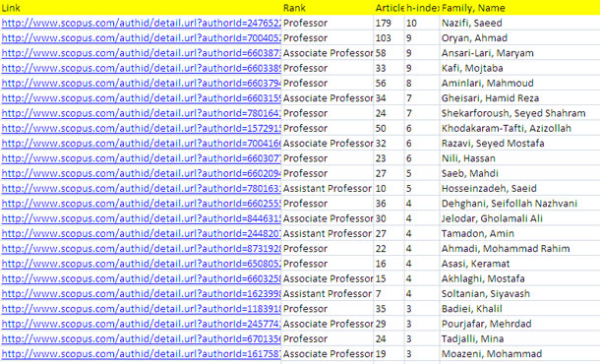Open the Scopus link for Nili, Hassan

pos(141,158)
